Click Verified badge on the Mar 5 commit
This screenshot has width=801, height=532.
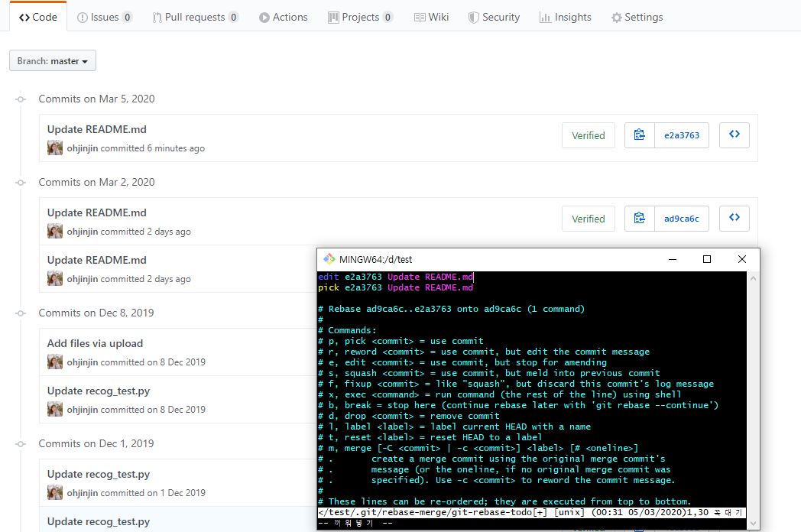pyautogui.click(x=589, y=135)
